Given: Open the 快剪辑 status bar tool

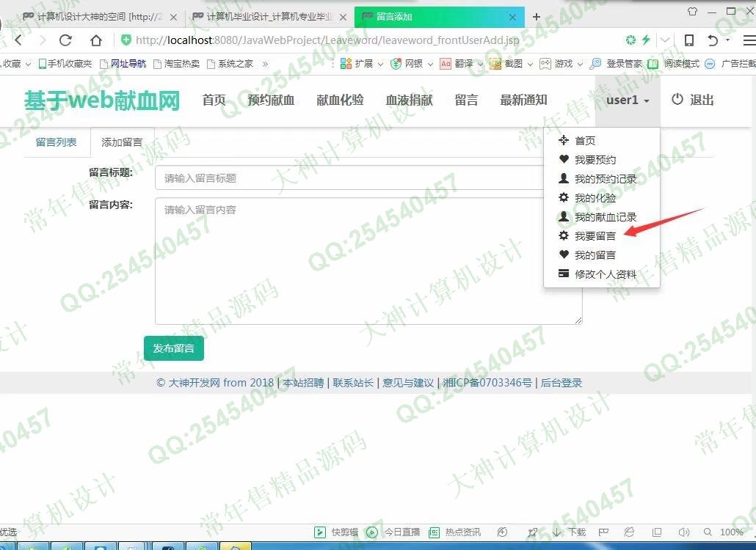Looking at the screenshot, I should 336,532.
